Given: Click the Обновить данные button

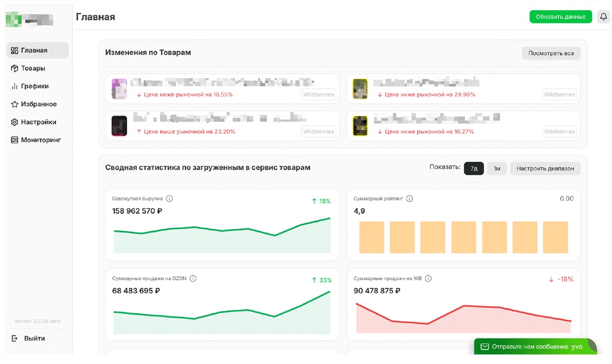Looking at the screenshot, I should pyautogui.click(x=560, y=17).
